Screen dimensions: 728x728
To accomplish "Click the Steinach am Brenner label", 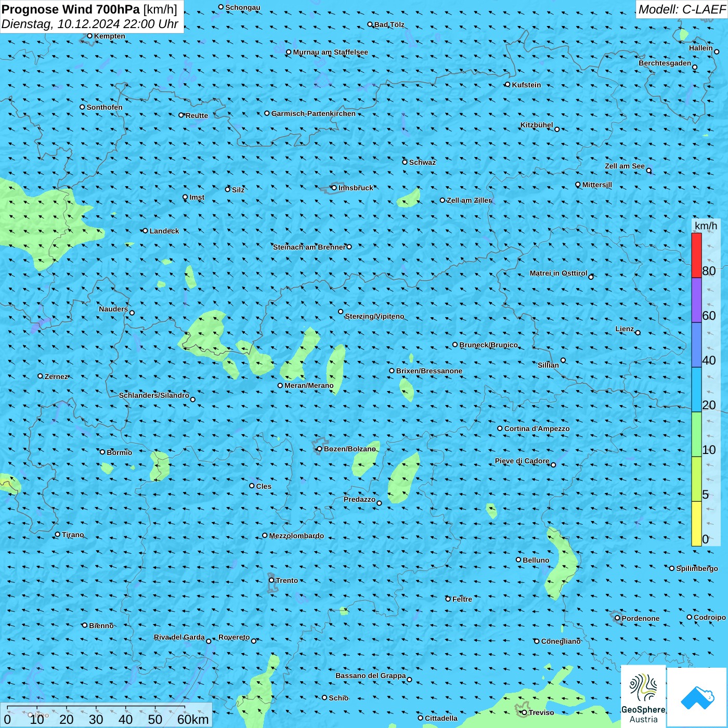I will coord(309,247).
